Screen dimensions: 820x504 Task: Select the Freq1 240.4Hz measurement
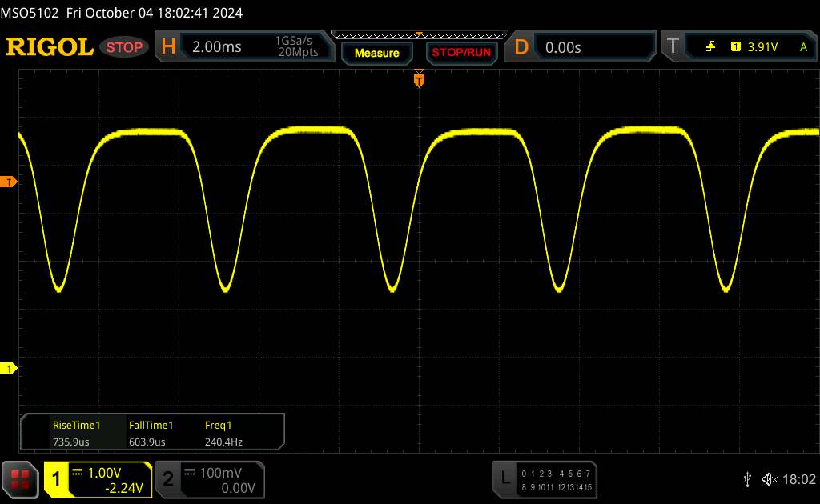tap(223, 433)
